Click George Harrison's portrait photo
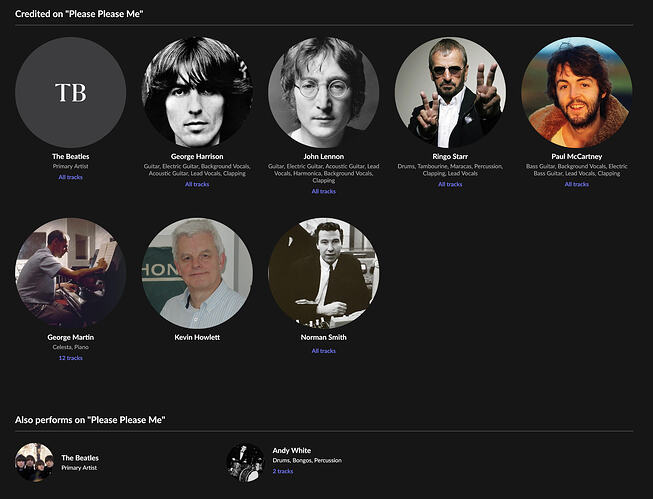This screenshot has width=653, height=499. click(197, 92)
